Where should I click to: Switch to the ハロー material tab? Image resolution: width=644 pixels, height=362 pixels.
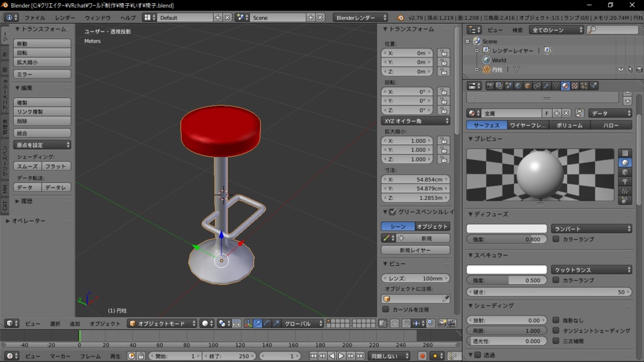611,125
